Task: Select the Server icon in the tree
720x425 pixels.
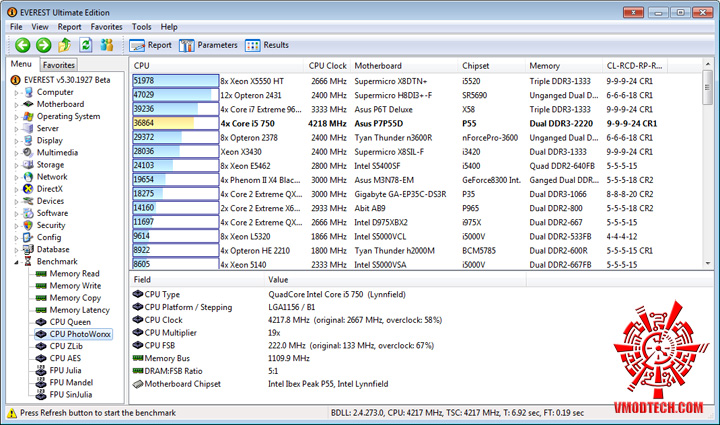Action: point(28,128)
